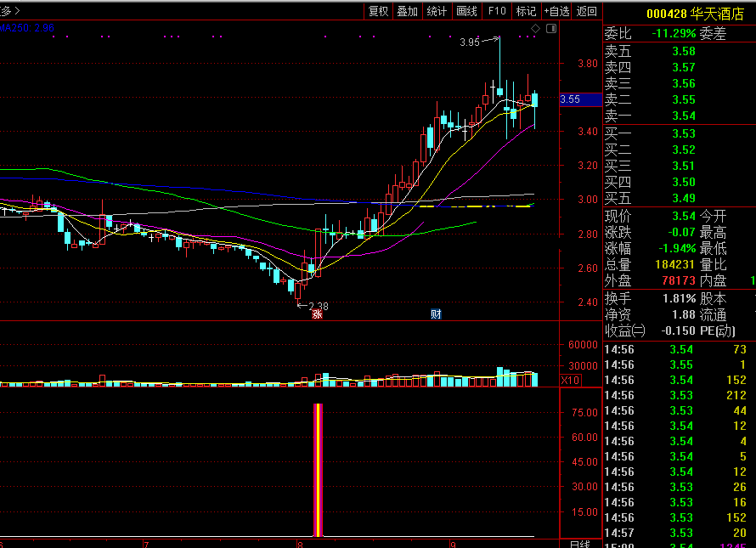
Task: Select 买二 bid row at 3.52
Action: click(680, 150)
